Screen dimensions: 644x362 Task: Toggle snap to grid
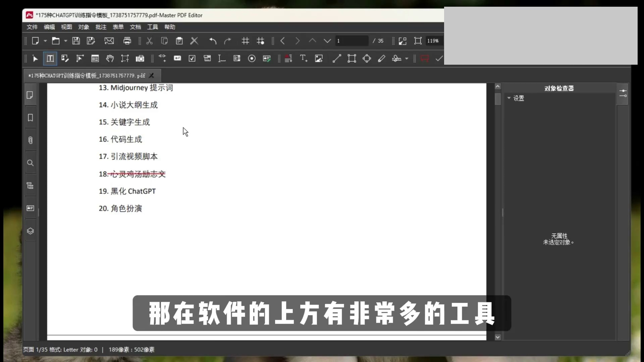tap(261, 41)
